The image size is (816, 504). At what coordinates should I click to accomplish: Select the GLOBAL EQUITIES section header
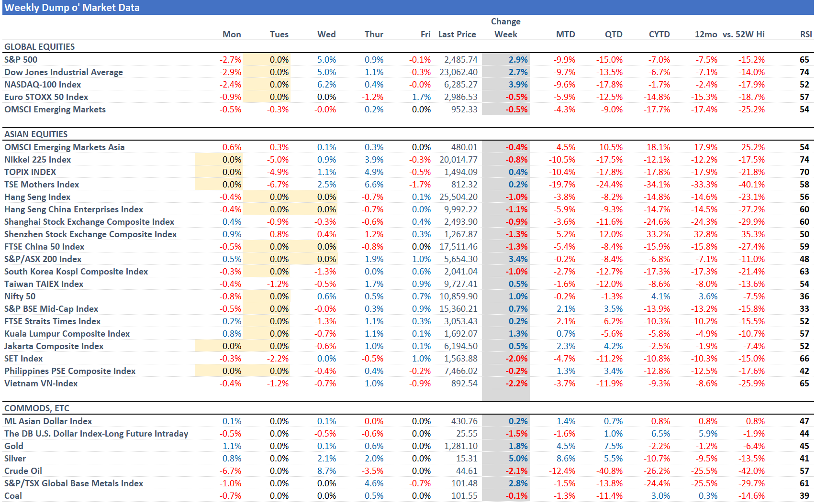(40, 47)
